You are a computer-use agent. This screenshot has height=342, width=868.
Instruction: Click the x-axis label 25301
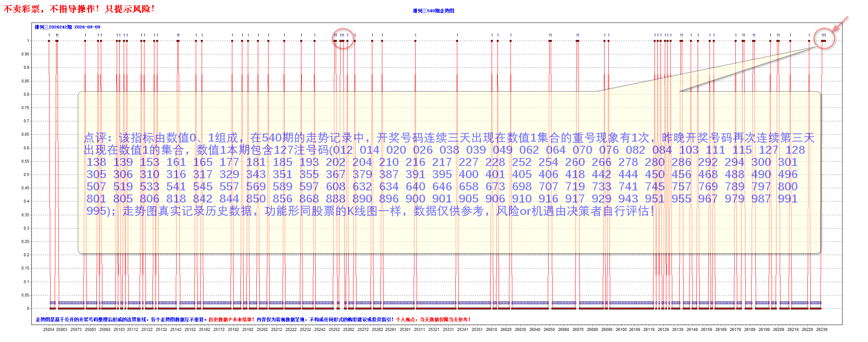[x=405, y=329]
